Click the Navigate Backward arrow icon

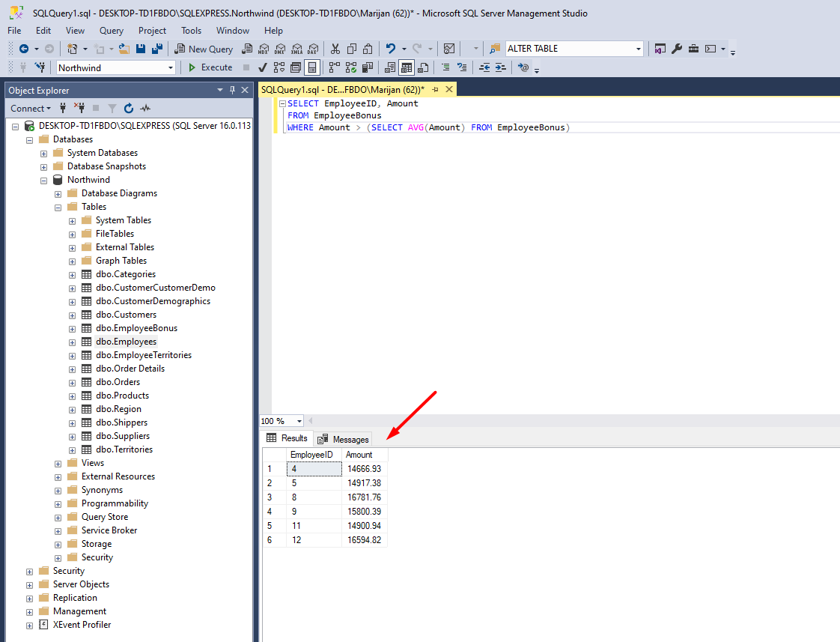(23, 49)
